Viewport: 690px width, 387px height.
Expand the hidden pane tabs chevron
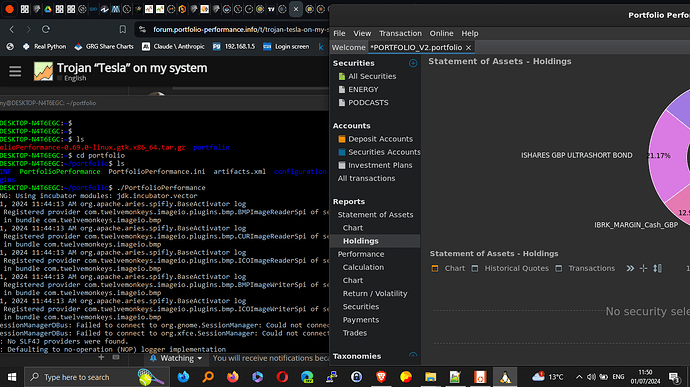630,268
